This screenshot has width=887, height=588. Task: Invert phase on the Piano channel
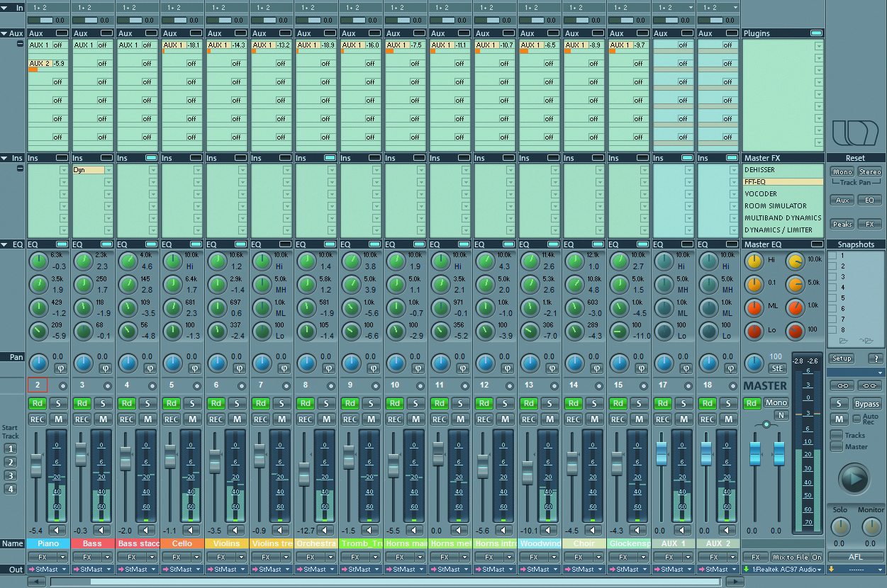[60, 368]
